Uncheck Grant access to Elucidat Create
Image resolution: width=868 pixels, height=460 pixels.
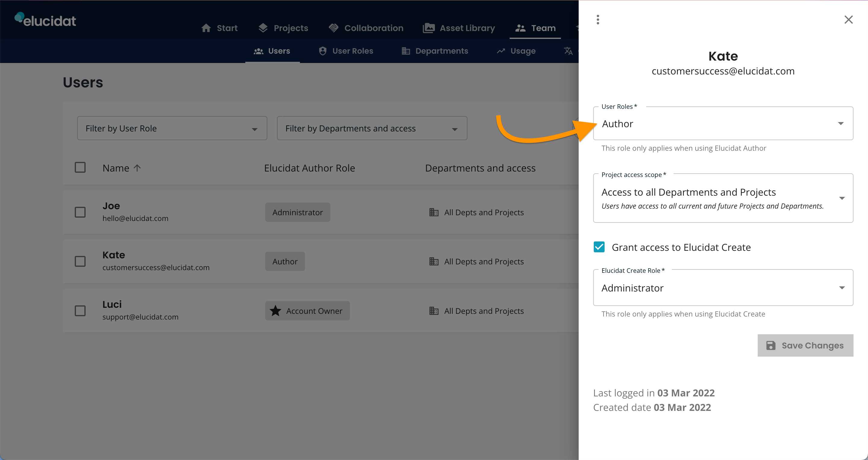click(x=599, y=247)
